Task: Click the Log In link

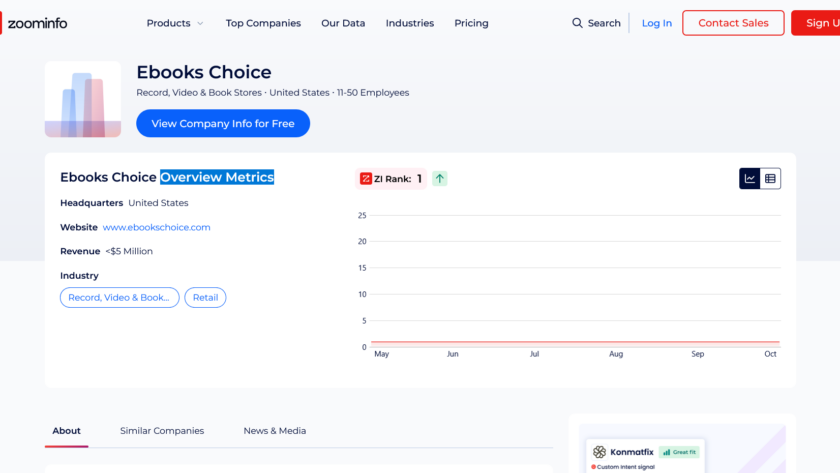Action: (x=656, y=23)
